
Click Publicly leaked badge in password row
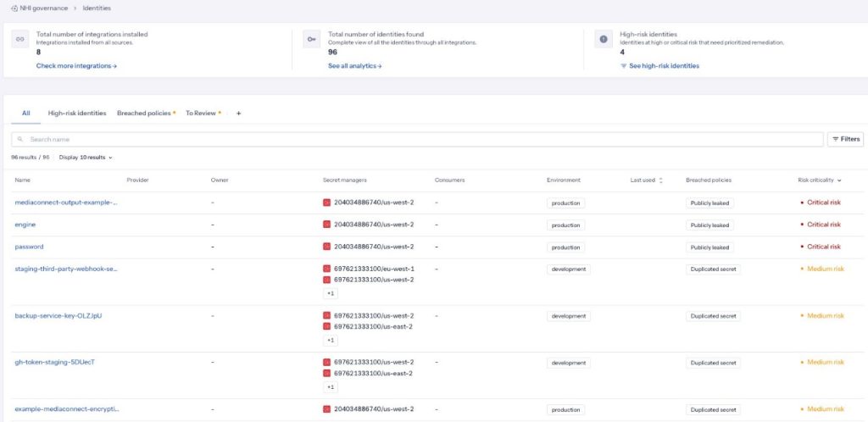click(709, 247)
